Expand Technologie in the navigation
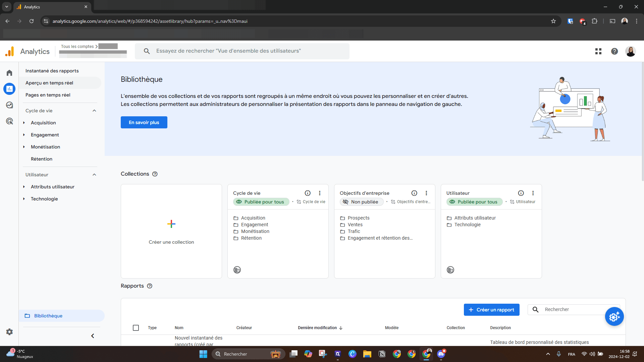644x362 pixels. [x=24, y=199]
